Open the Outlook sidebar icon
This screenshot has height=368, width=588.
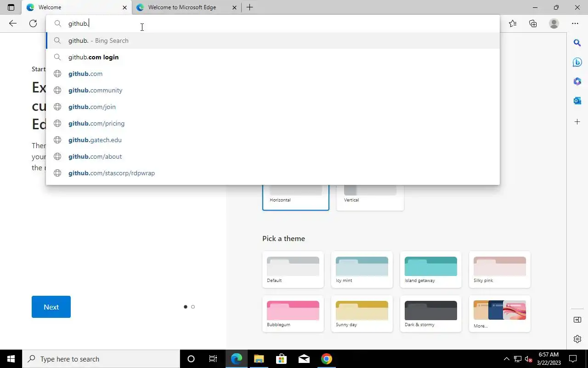[577, 101]
